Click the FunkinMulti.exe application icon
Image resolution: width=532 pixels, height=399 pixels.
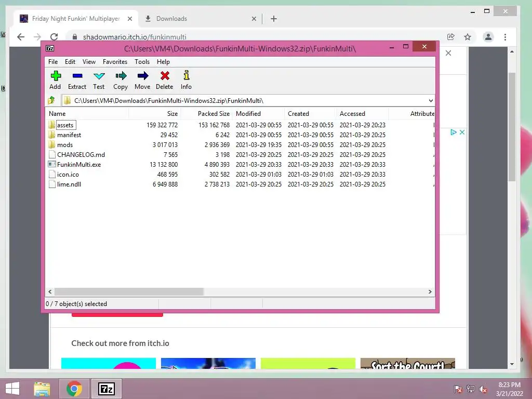52,164
